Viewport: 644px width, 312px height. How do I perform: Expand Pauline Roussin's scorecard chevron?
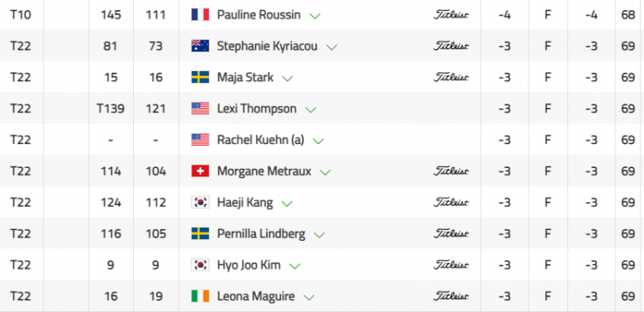(x=315, y=16)
